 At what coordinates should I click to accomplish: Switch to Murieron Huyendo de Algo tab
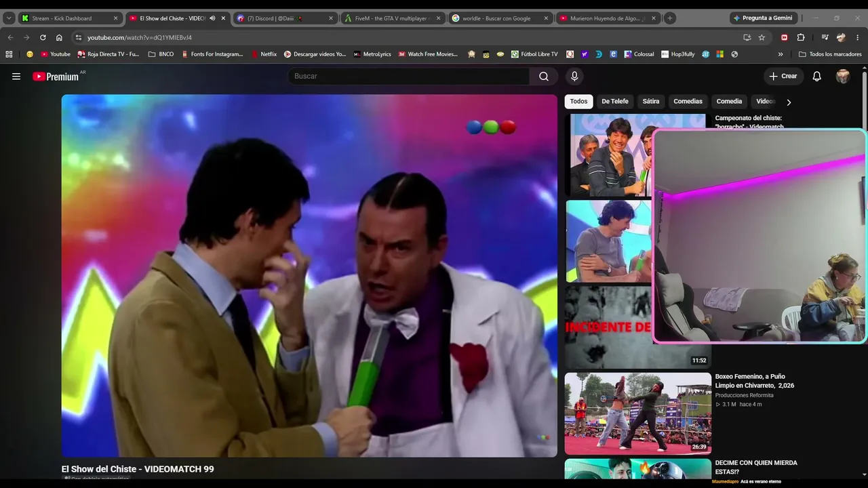point(608,18)
